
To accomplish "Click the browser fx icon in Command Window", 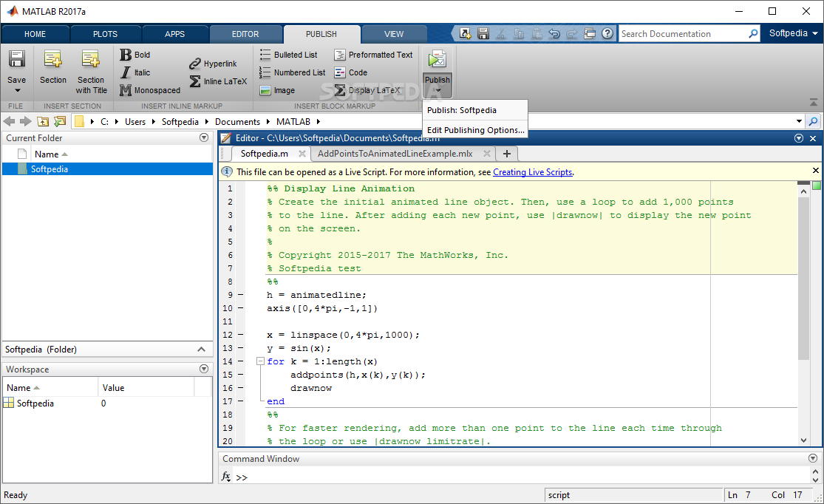I will (226, 476).
